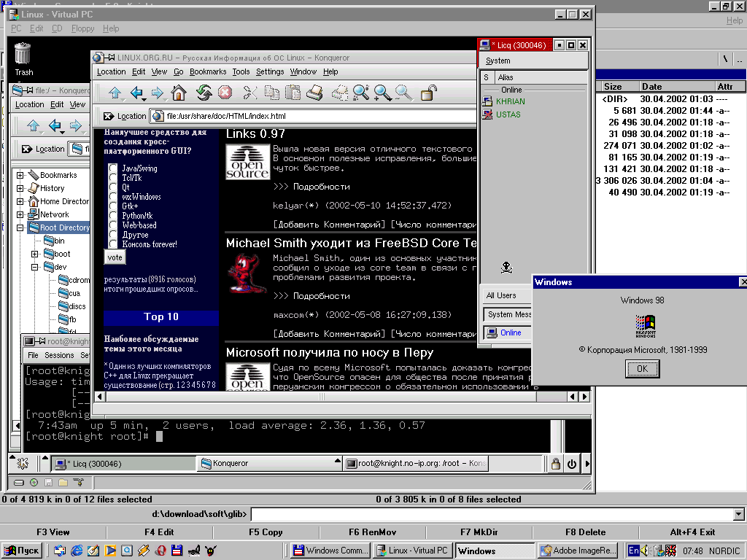The width and height of the screenshot is (747, 560).
Task: Click Back arrow in LINUX.ORG.RU Konqueror toolbar
Action: [136, 93]
